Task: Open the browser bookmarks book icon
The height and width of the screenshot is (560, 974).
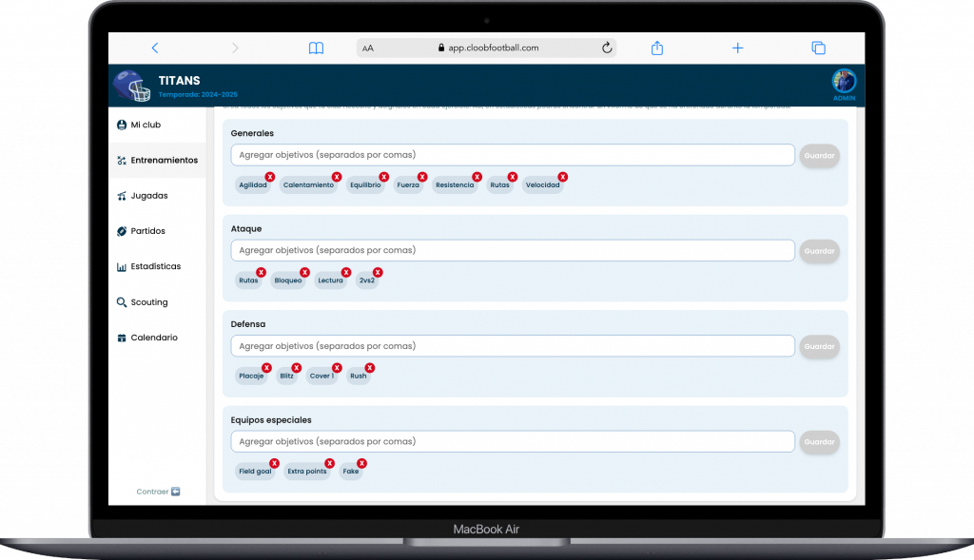Action: [316, 48]
